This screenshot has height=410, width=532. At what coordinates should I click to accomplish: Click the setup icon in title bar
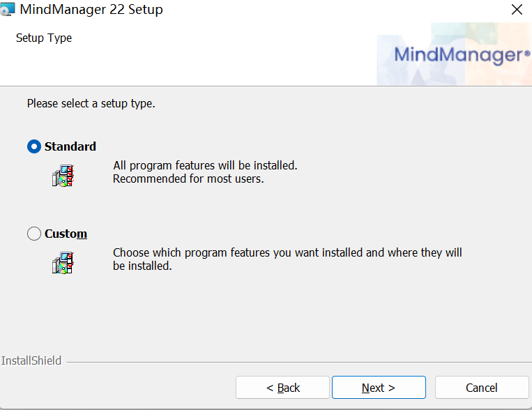click(x=8, y=10)
